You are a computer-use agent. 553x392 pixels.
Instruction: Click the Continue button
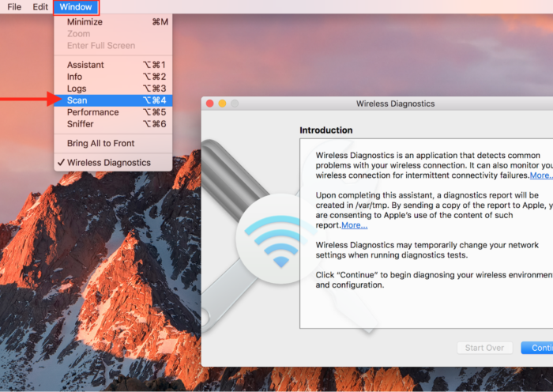click(x=537, y=348)
